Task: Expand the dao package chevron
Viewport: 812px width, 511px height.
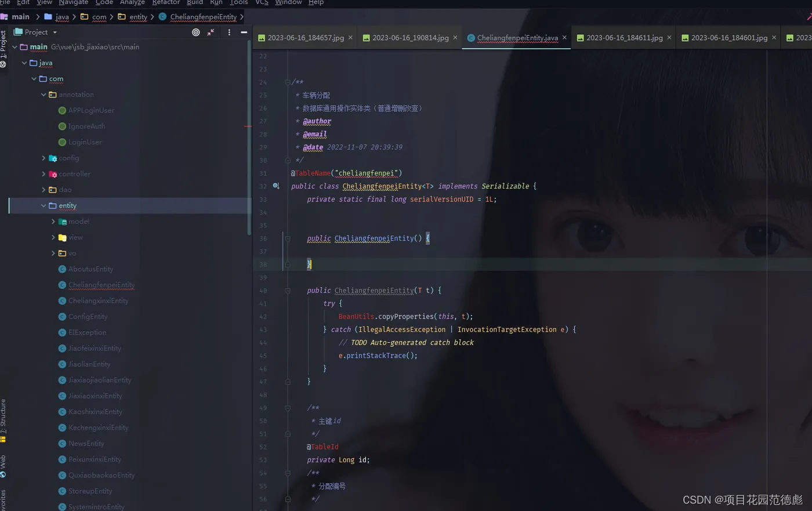Action: click(43, 190)
